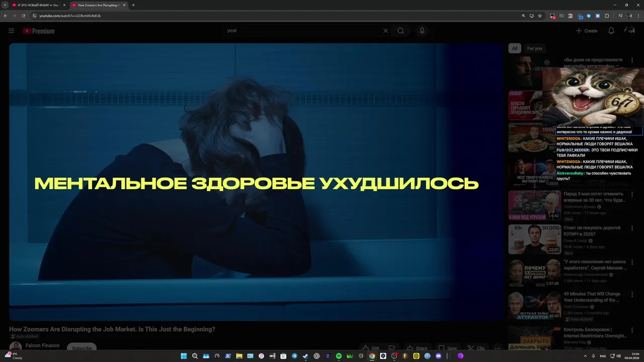
Task: Select the 'For you' filter chip
Action: coord(534,48)
